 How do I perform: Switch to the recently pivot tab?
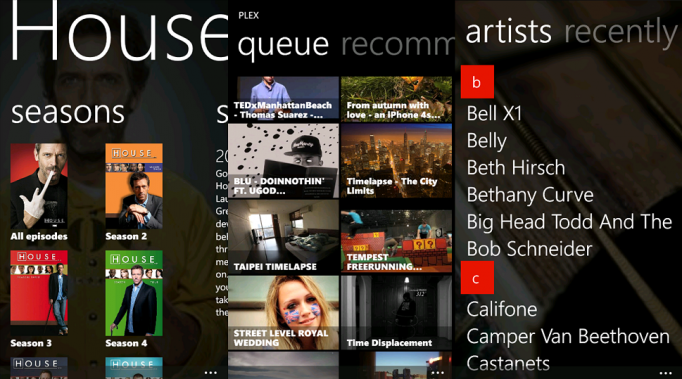621,32
